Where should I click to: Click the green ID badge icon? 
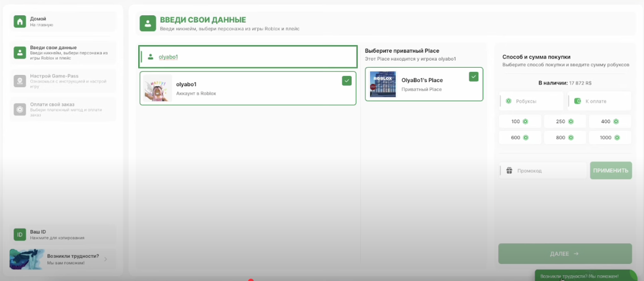(x=20, y=235)
